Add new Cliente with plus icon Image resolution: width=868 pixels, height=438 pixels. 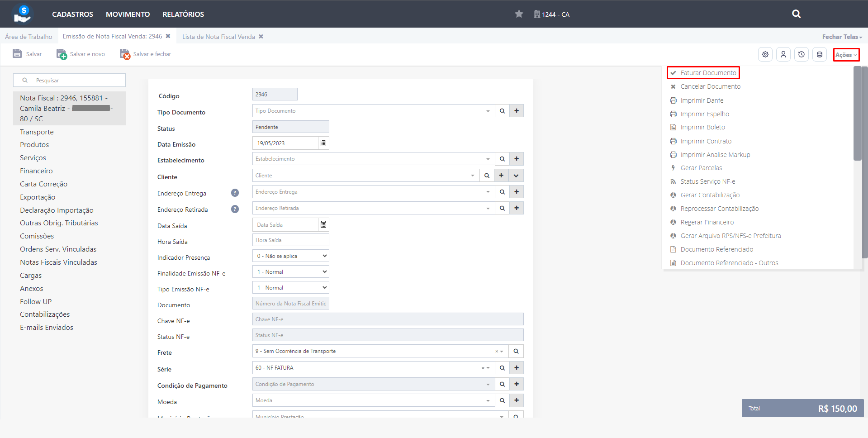[501, 176]
